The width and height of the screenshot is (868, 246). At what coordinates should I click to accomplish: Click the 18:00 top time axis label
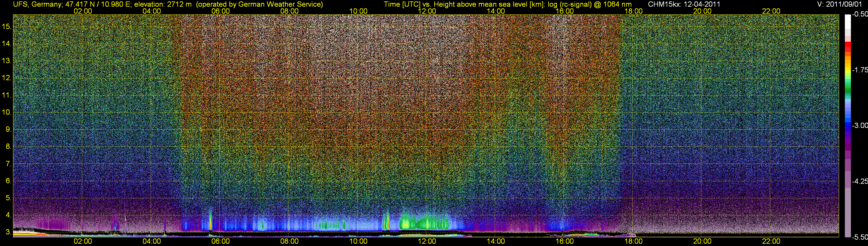coord(633,11)
